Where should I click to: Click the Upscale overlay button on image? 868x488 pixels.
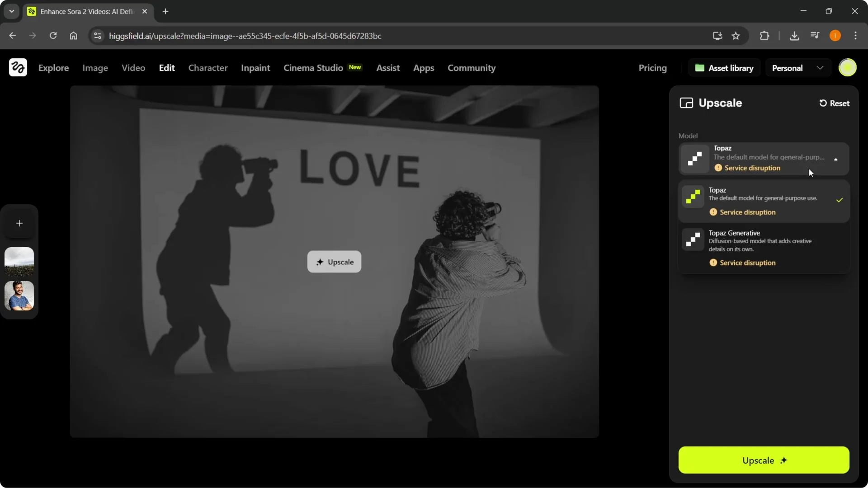point(334,262)
